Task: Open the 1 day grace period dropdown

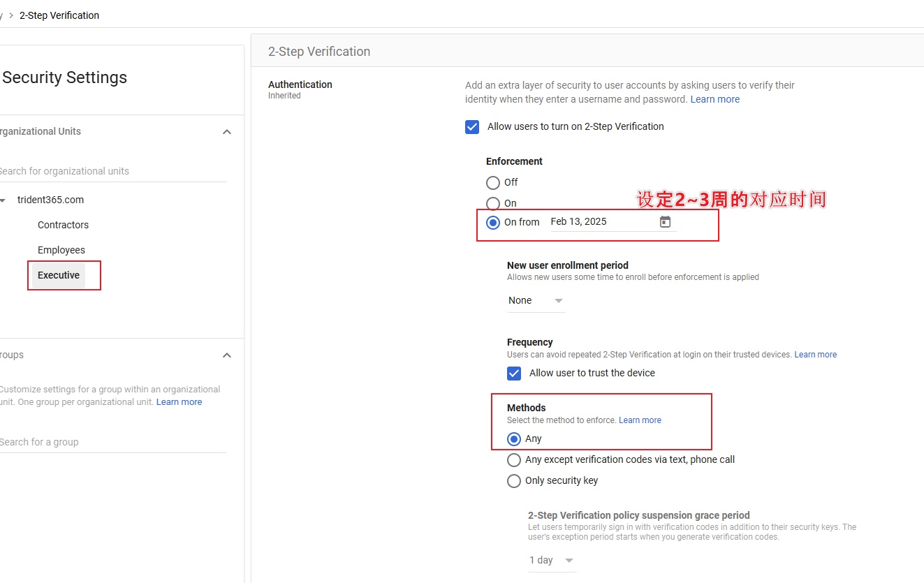Action: (551, 561)
